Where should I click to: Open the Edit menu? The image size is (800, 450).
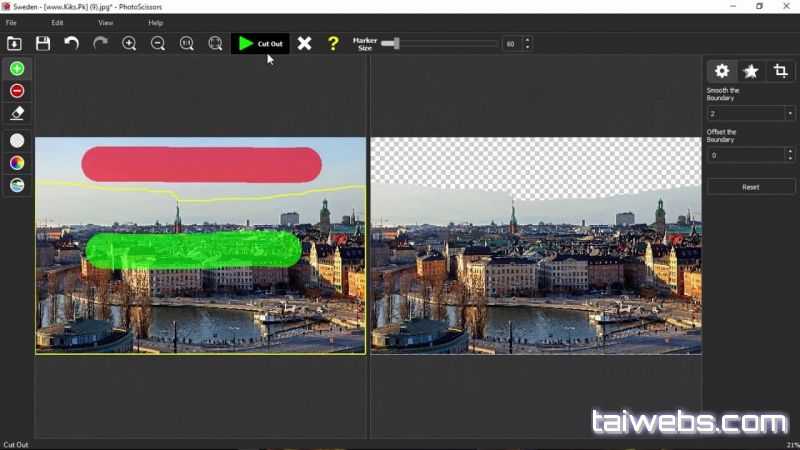(57, 22)
